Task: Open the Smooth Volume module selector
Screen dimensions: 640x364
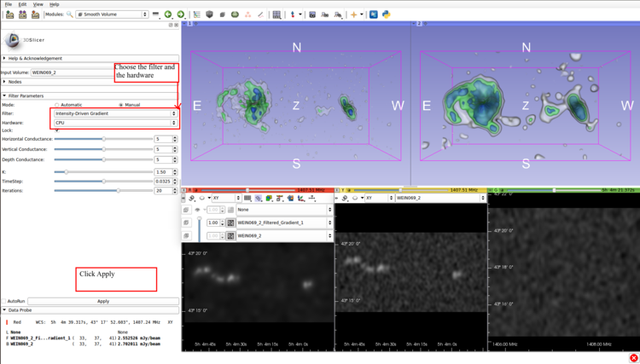Action: [111, 14]
